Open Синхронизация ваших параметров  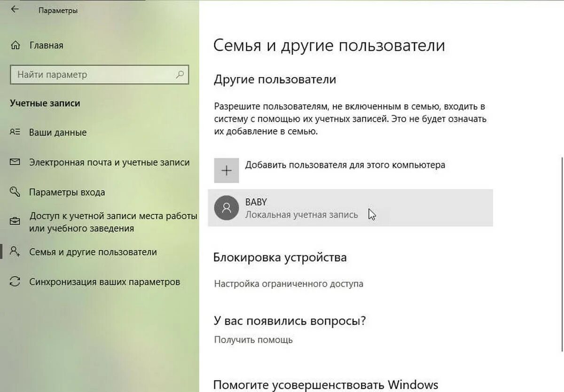pyautogui.click(x=104, y=282)
